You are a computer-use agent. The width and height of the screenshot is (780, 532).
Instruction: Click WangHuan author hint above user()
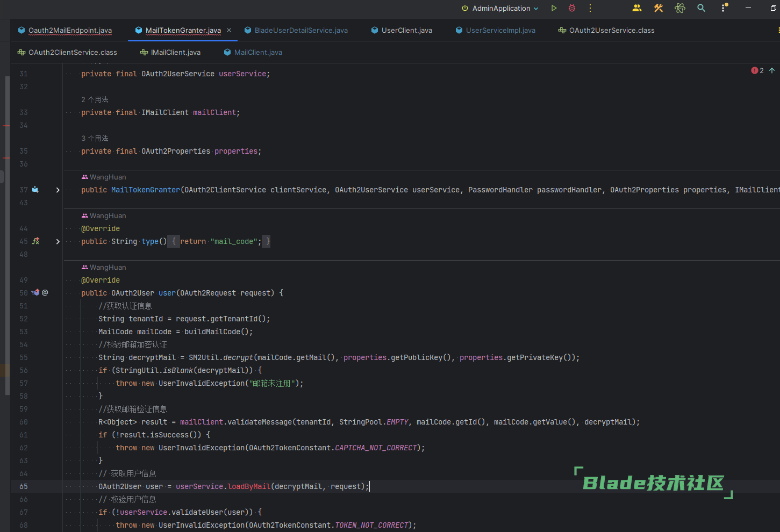tap(104, 267)
